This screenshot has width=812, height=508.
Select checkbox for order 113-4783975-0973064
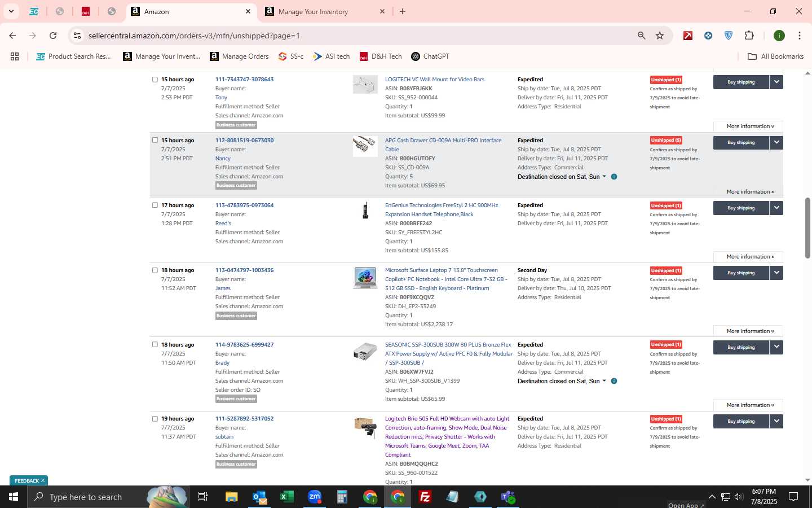(155, 205)
